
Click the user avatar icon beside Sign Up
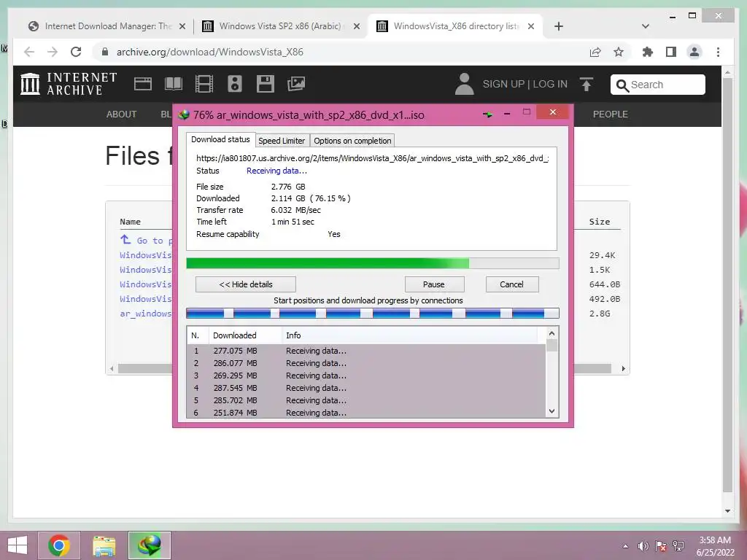[x=464, y=84]
